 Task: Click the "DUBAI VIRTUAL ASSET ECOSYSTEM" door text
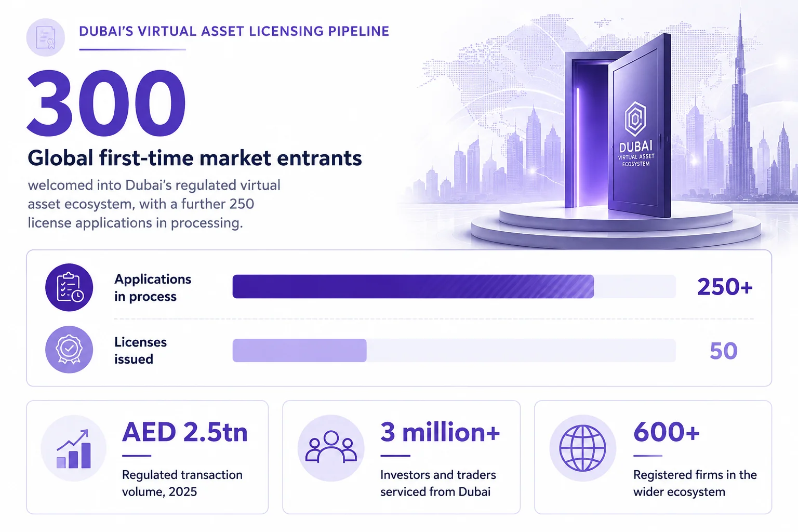(636, 153)
